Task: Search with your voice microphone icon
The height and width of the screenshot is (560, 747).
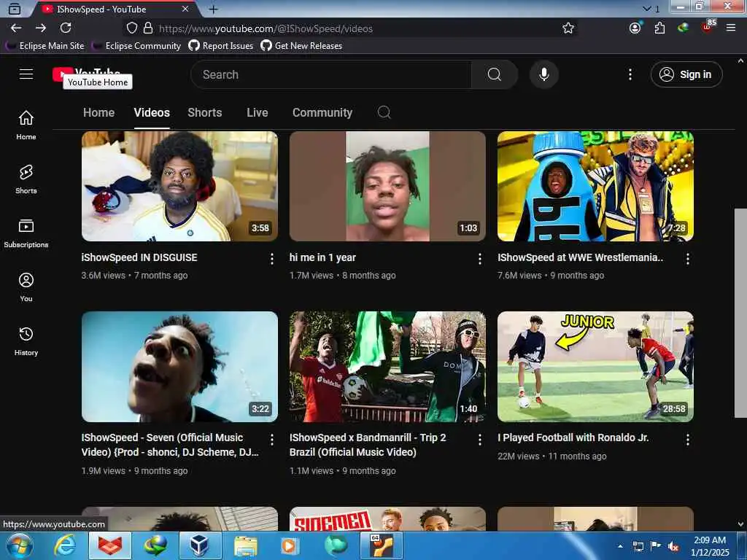Action: [x=543, y=74]
